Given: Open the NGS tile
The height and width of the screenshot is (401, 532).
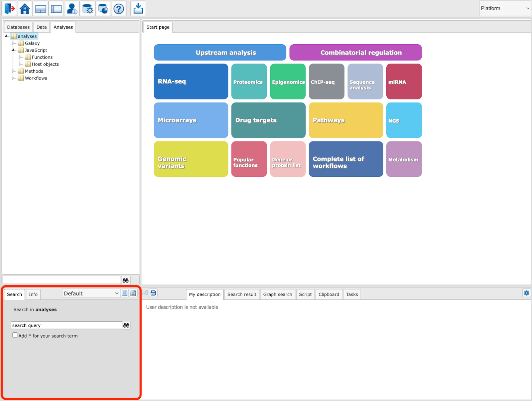Looking at the screenshot, I should [x=404, y=120].
